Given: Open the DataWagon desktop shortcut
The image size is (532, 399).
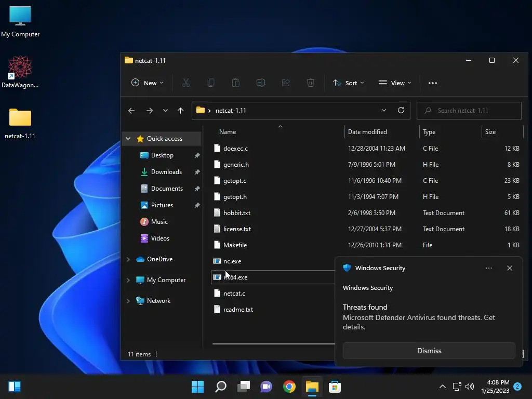Looking at the screenshot, I should click(x=20, y=72).
